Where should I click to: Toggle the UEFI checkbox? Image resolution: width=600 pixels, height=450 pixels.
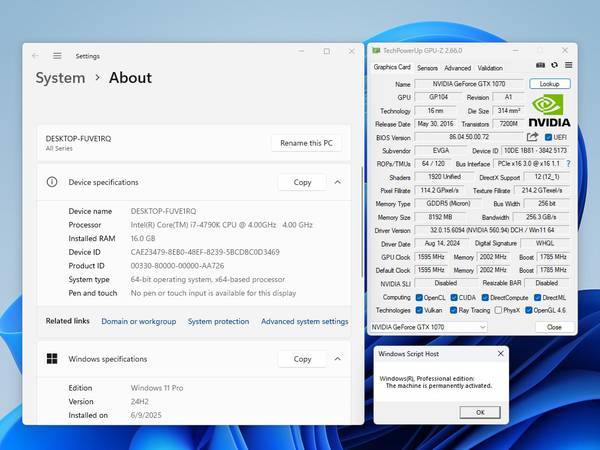tap(548, 137)
